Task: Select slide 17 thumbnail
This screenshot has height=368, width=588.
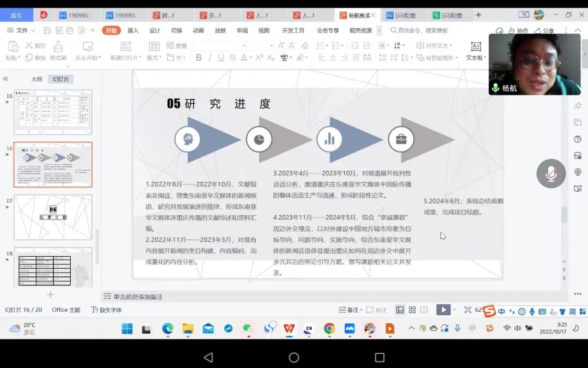Action: pyautogui.click(x=53, y=217)
